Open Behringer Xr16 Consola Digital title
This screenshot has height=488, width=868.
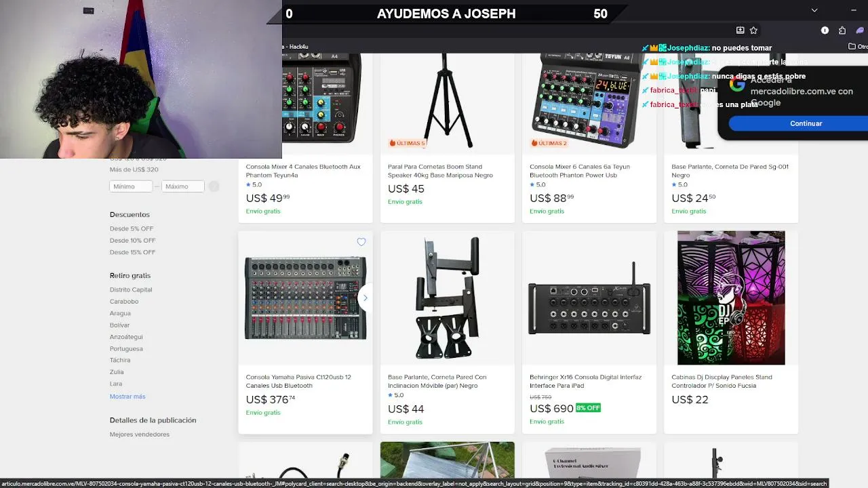585,381
